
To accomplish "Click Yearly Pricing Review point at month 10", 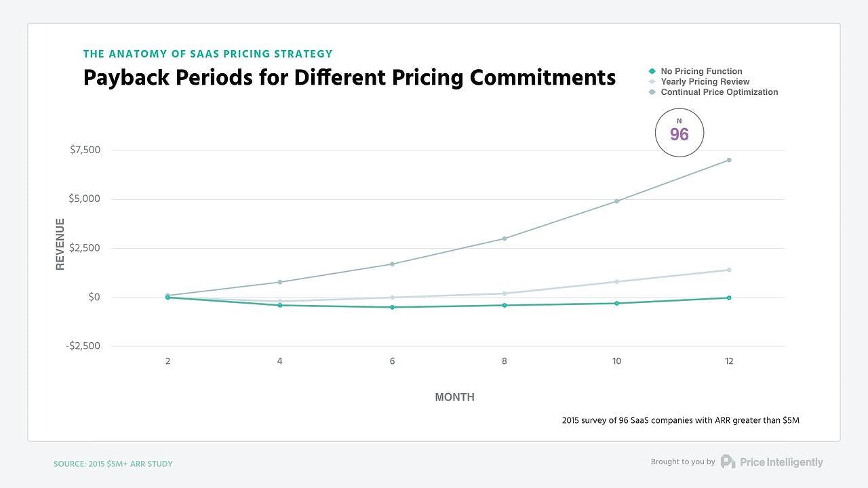I will [x=616, y=281].
